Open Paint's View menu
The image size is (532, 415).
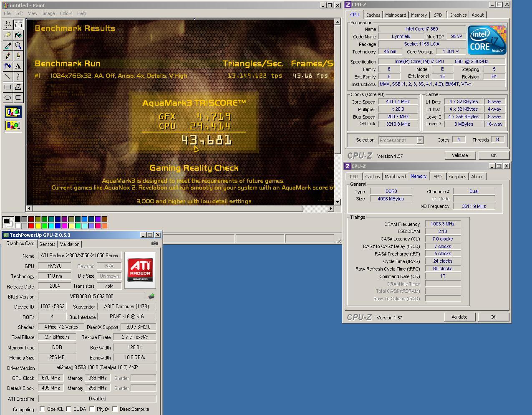33,13
